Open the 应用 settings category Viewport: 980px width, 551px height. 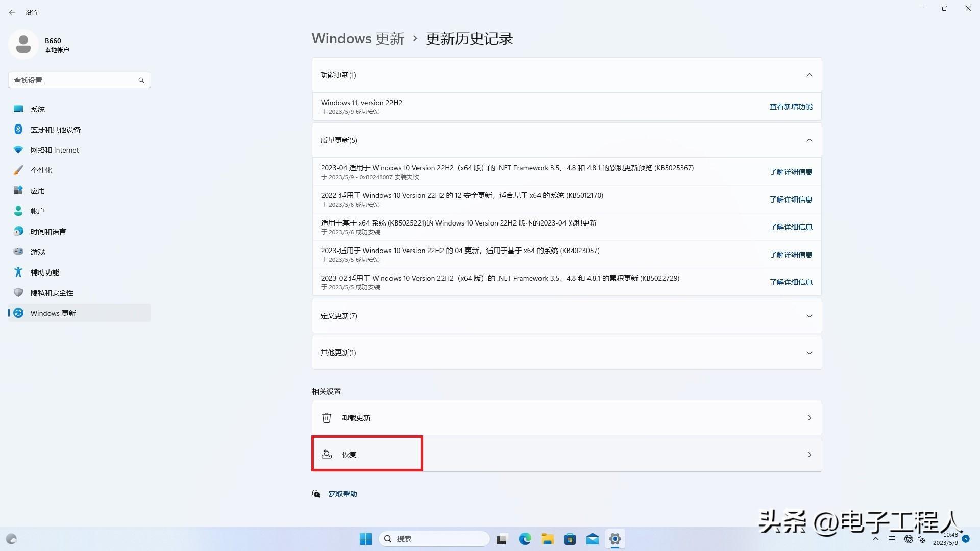coord(80,191)
